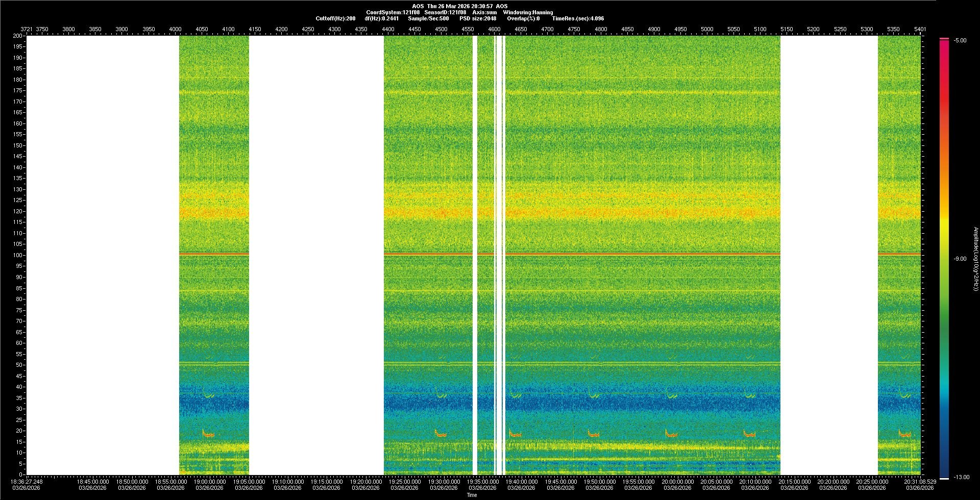Click the Sample/Sec:500 parameter label
Viewport: 980px width, 500px height.
[x=428, y=18]
